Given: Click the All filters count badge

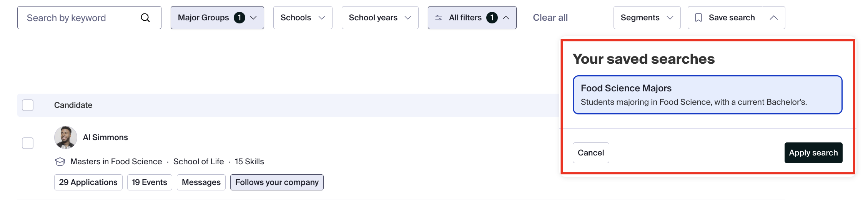Looking at the screenshot, I should [x=492, y=18].
